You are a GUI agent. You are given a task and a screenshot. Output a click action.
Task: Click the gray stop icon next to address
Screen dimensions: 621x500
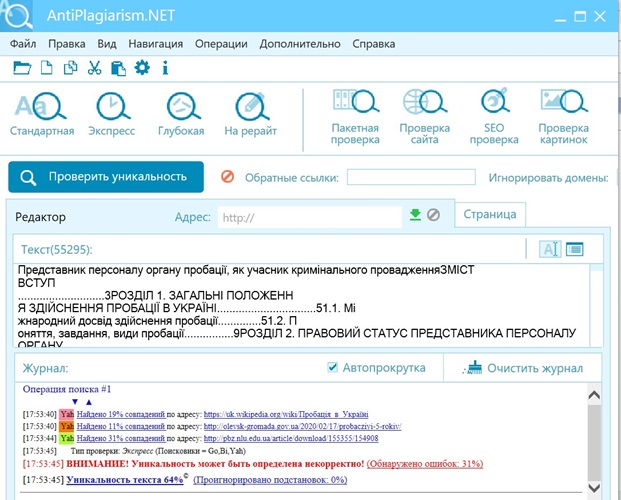pyautogui.click(x=433, y=215)
